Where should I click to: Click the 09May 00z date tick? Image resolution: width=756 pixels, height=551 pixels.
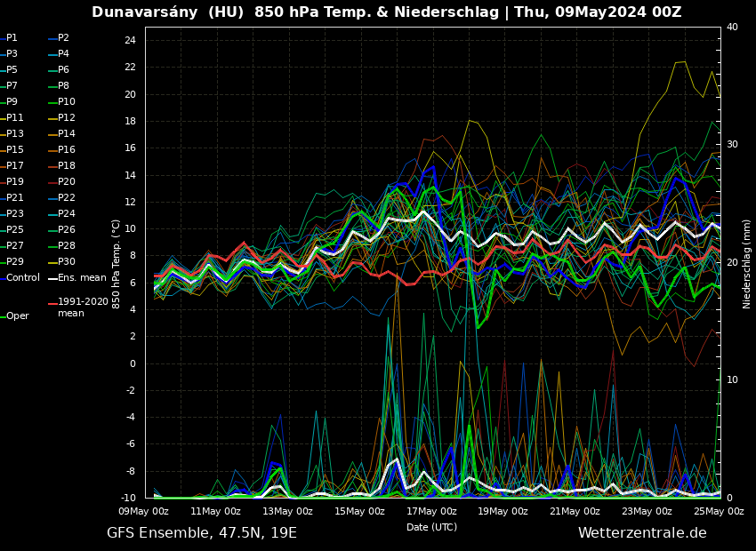click(x=143, y=511)
